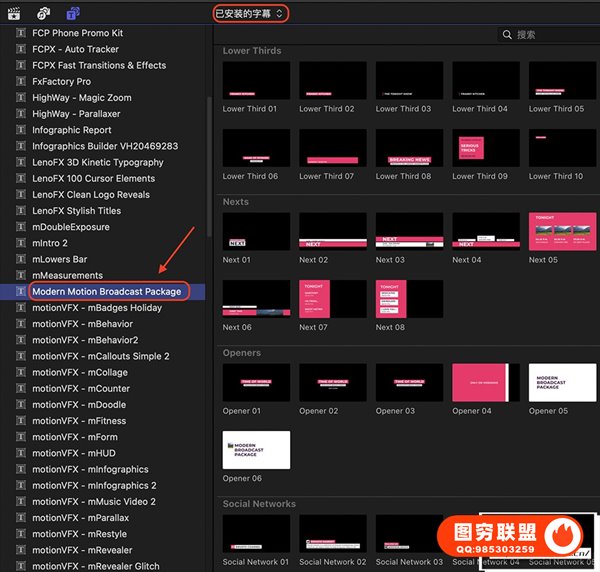Viewport: 600px width, 572px height.
Task: Open the 已安装的字幕 dropdown
Action: (x=249, y=13)
